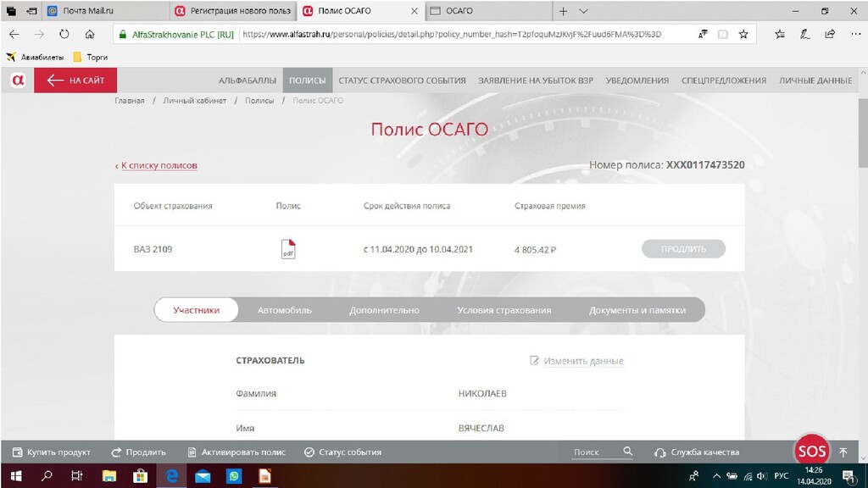This screenshot has width=868, height=488.
Task: Click browser back arrow
Action: pyautogui.click(x=14, y=34)
